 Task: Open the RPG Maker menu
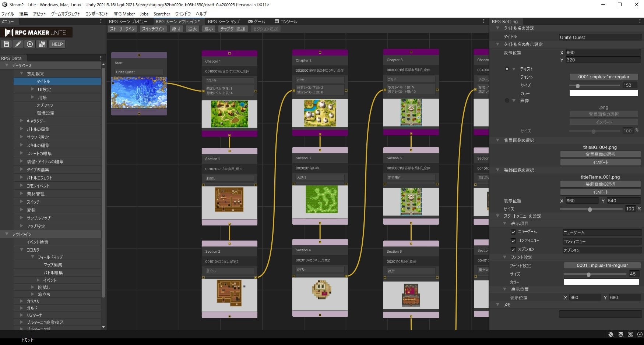pos(124,14)
